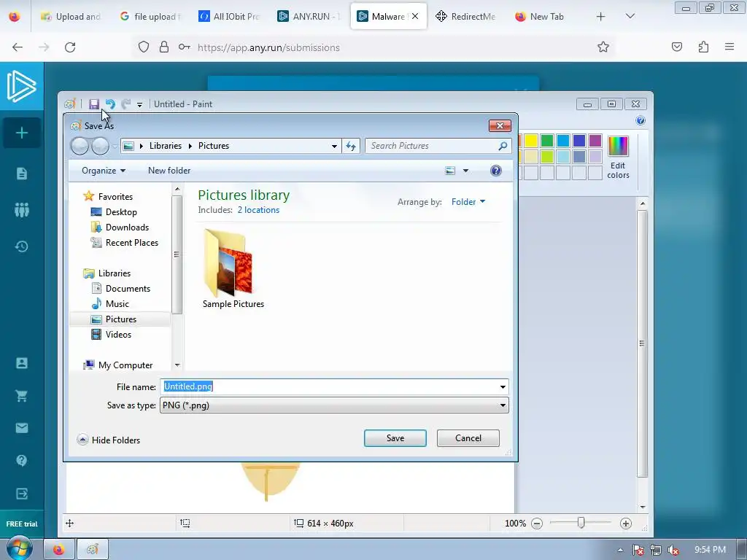Select Pictures library in navigation pane
The image size is (747, 560).
[120, 319]
